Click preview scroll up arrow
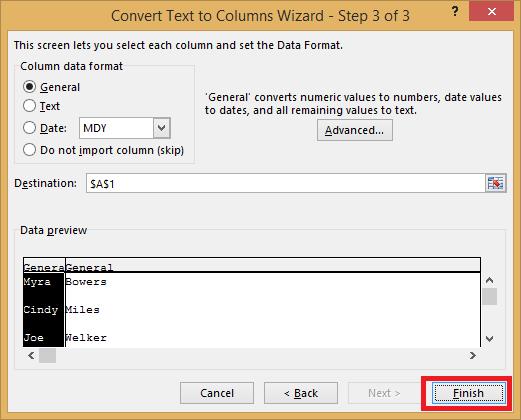The height and width of the screenshot is (420, 521). [489, 280]
